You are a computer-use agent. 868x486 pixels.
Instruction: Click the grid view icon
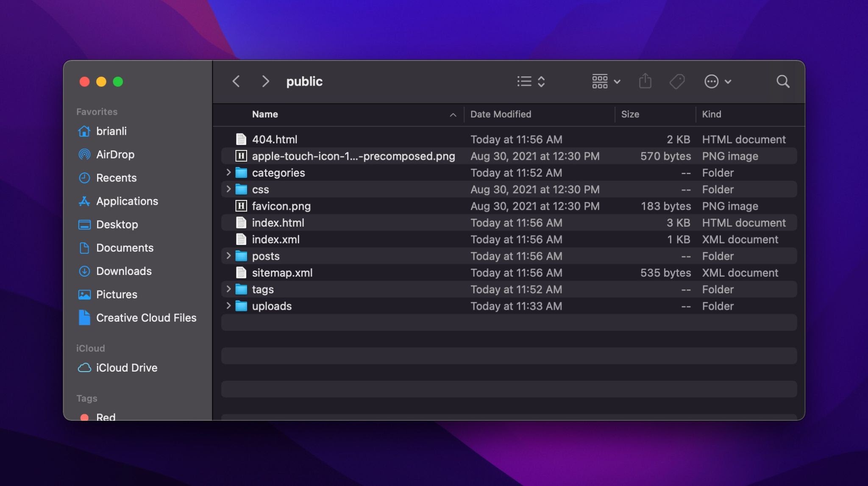pos(599,81)
